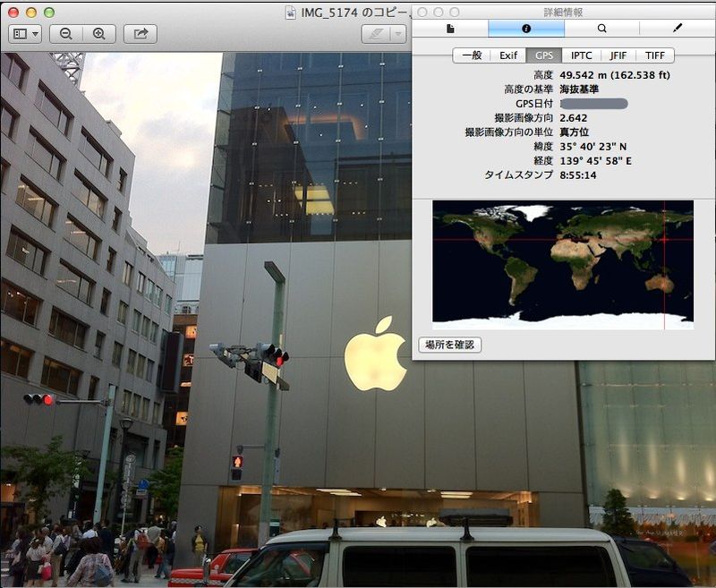The image size is (716, 588).
Task: Click the zoom in magnifier button
Action: coord(99,34)
